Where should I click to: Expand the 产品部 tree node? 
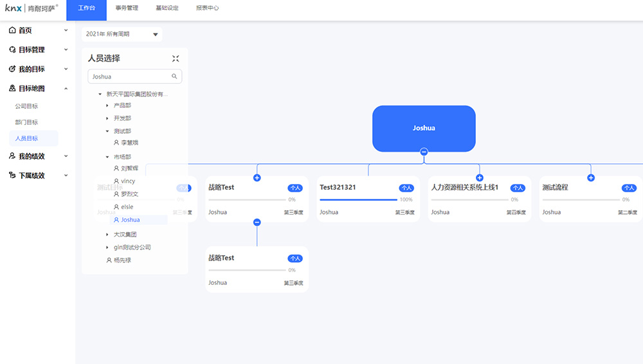107,105
